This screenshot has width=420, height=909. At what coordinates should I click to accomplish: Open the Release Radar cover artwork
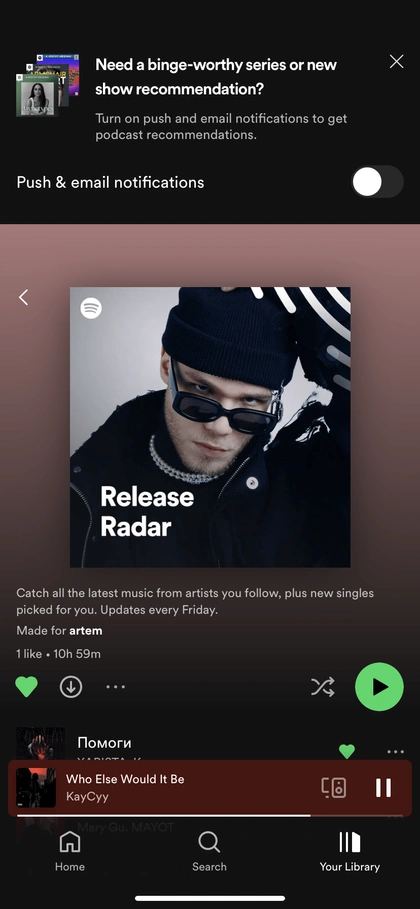(210, 427)
